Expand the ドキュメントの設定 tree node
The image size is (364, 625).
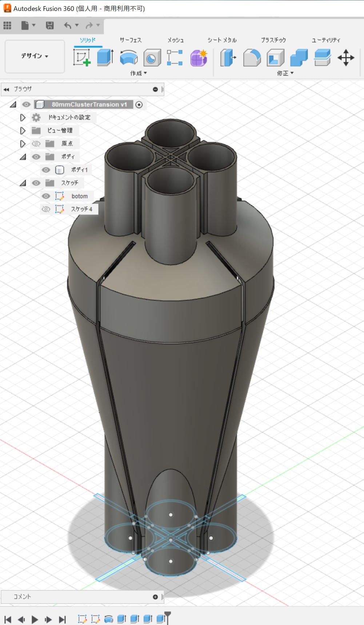click(23, 118)
